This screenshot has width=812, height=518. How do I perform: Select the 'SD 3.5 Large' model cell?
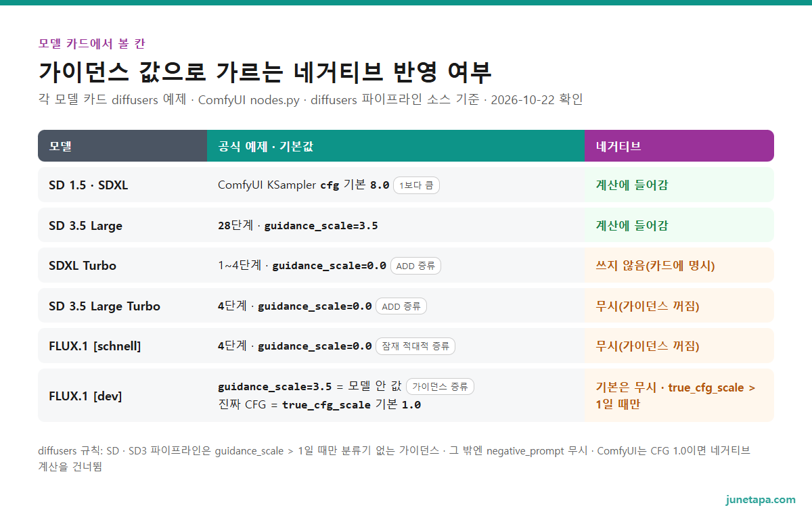click(x=122, y=225)
